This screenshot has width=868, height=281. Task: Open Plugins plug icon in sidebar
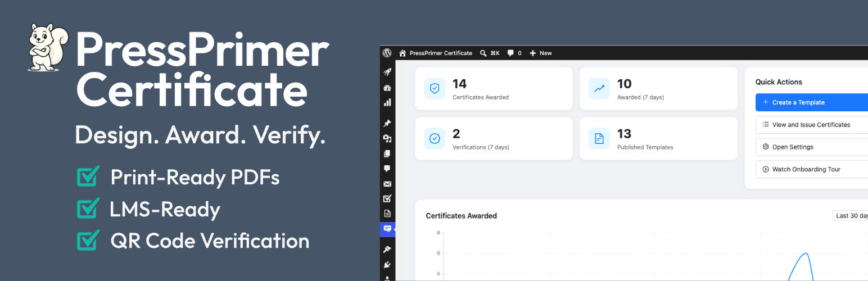387,265
